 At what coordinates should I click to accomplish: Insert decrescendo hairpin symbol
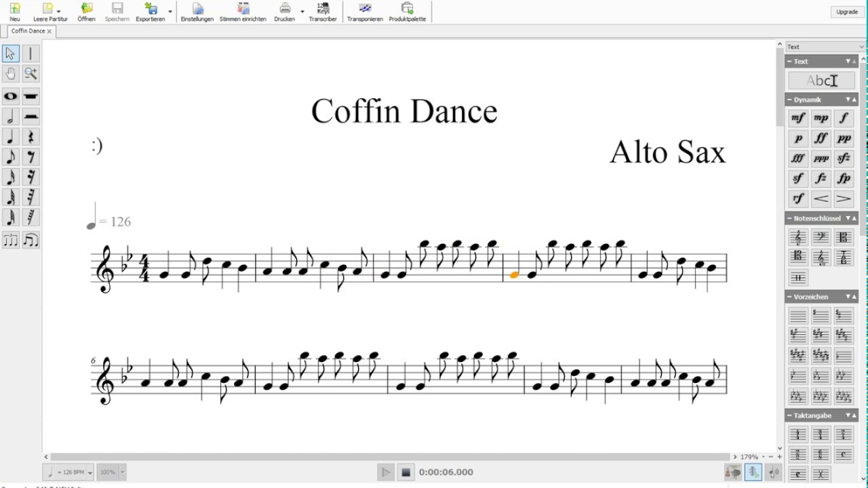[844, 199]
